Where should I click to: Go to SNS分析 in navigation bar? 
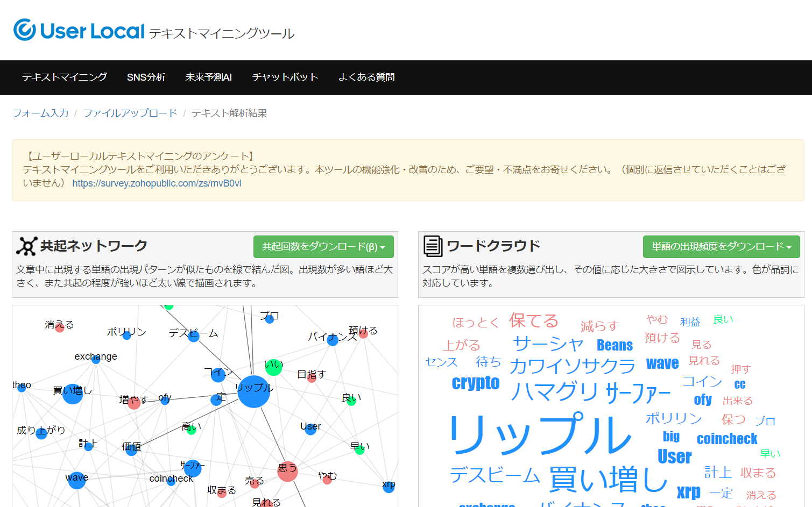click(146, 77)
